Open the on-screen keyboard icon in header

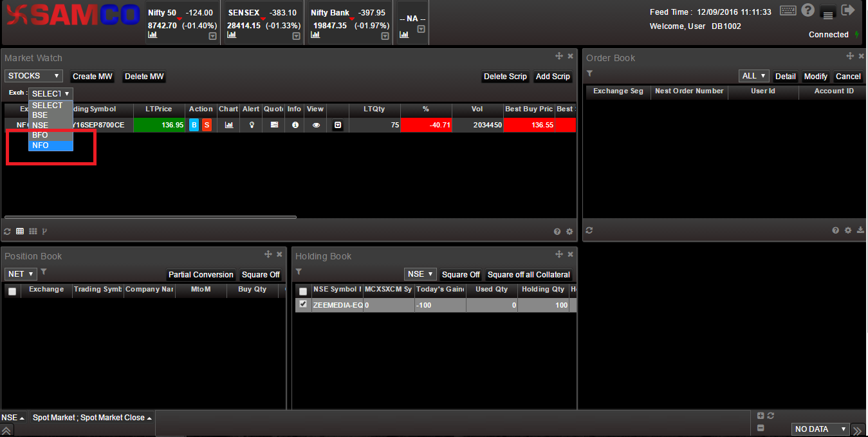[x=788, y=10]
